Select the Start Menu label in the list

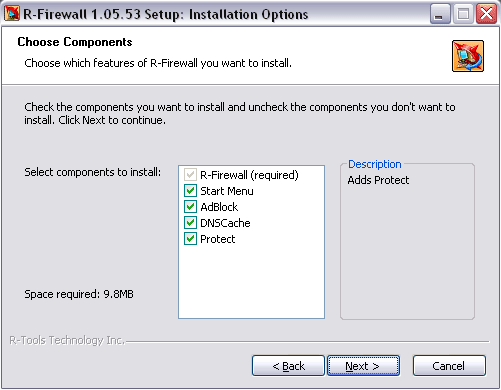[227, 191]
